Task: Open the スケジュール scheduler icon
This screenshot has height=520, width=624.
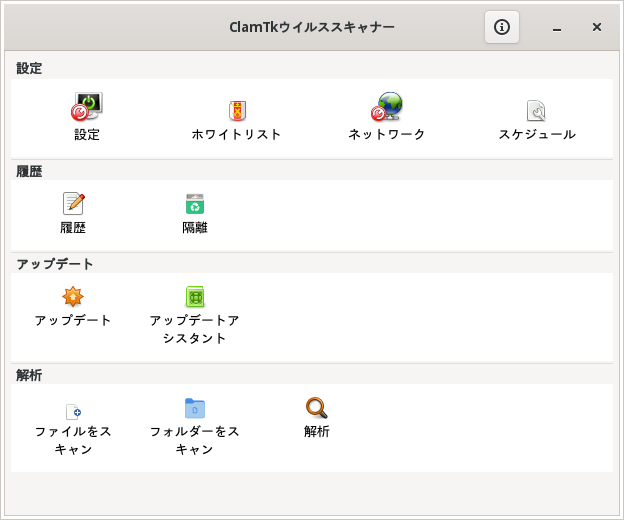Action: point(536,110)
